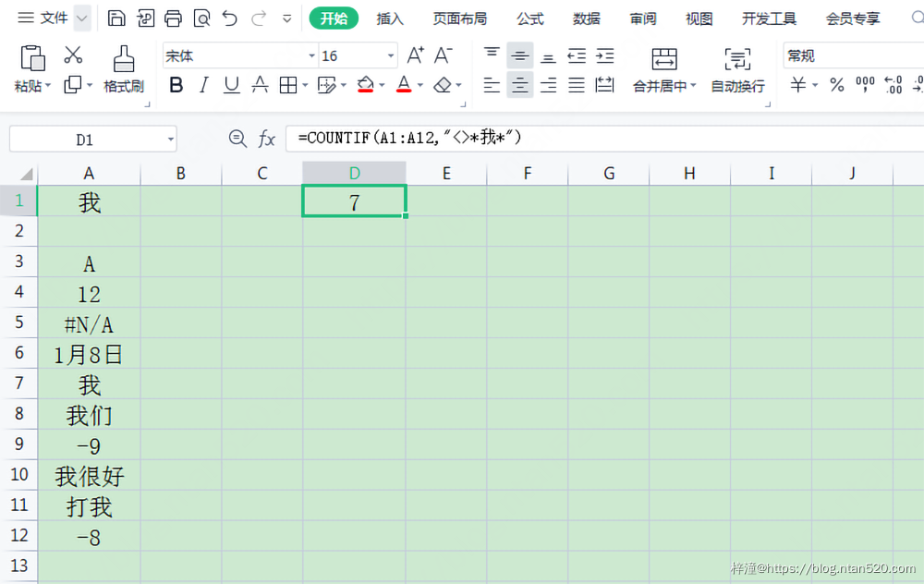Click the eraser clear icon
This screenshot has height=584, width=924.
[442, 85]
